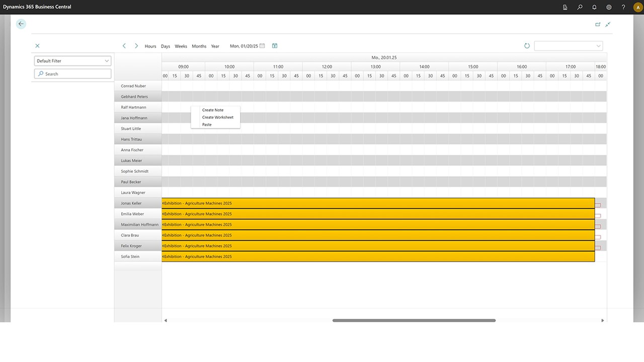
Task: Switch to the Weeks view tab
Action: tap(181, 46)
